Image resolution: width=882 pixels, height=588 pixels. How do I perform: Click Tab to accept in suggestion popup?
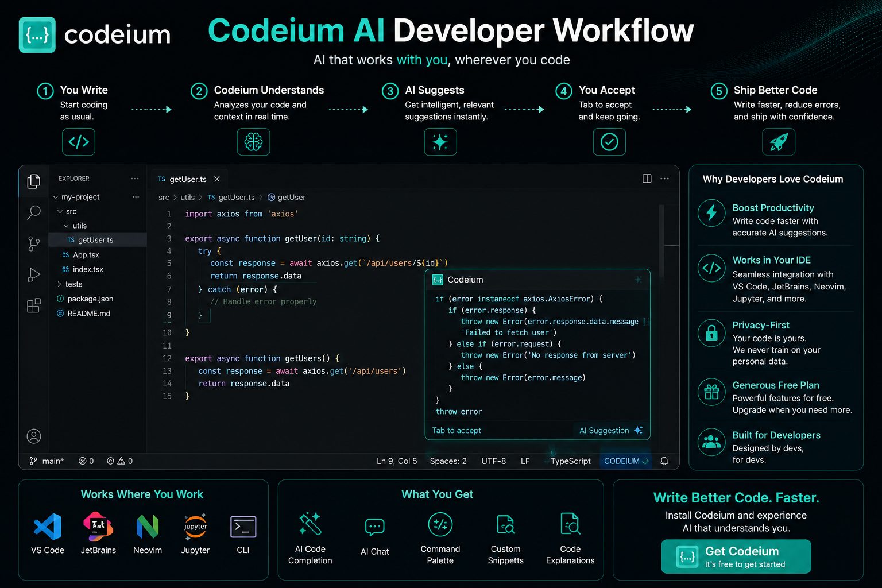(x=457, y=430)
